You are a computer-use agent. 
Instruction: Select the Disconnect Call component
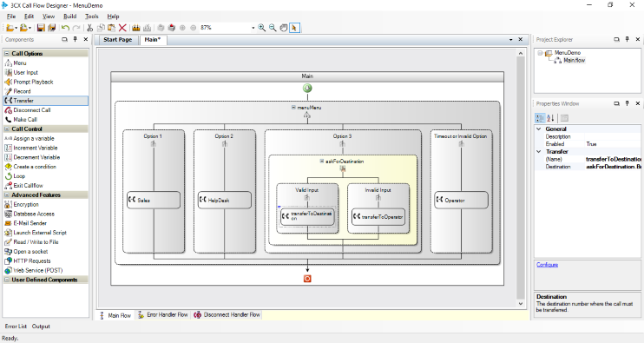point(46,110)
